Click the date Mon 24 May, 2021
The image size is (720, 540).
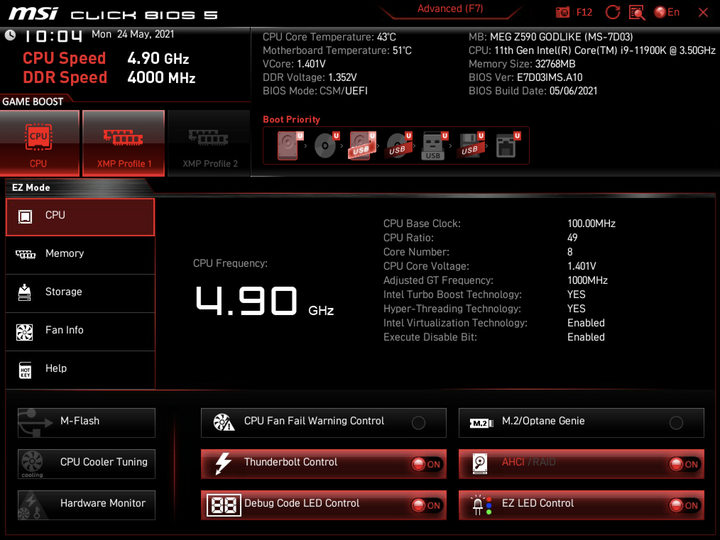[x=133, y=34]
